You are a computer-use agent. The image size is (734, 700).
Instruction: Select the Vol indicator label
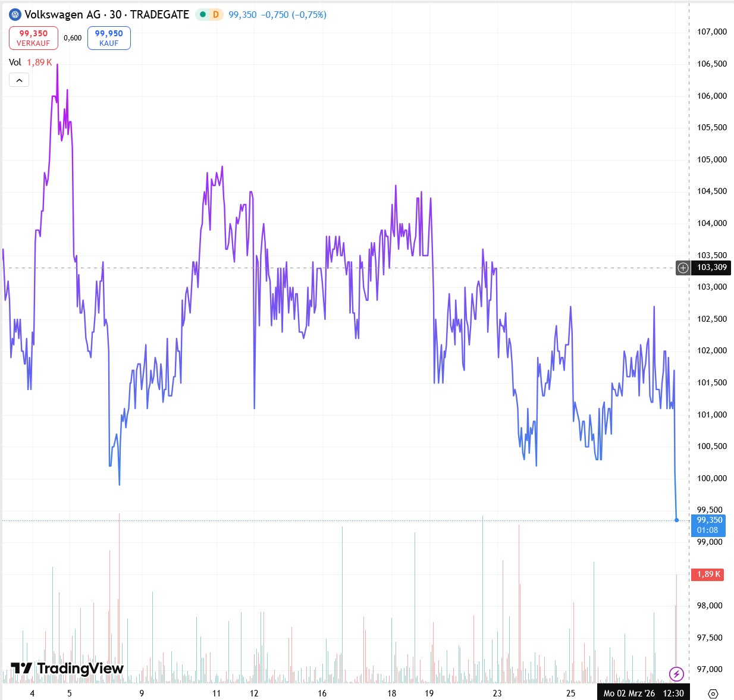click(x=15, y=62)
